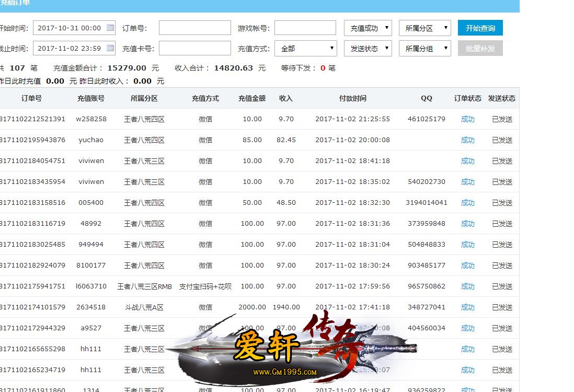Click the 付款时间 column header
The width and height of the screenshot is (574, 392).
pyautogui.click(x=352, y=98)
